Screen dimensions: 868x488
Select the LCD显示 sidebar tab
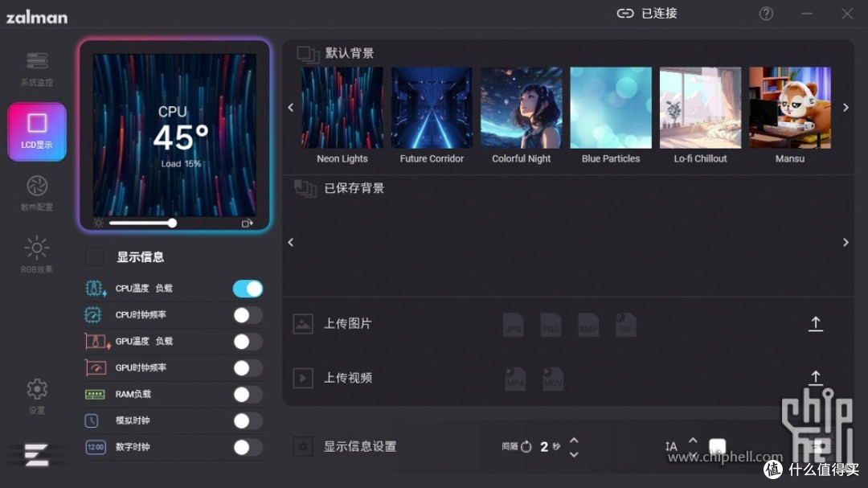[36, 132]
